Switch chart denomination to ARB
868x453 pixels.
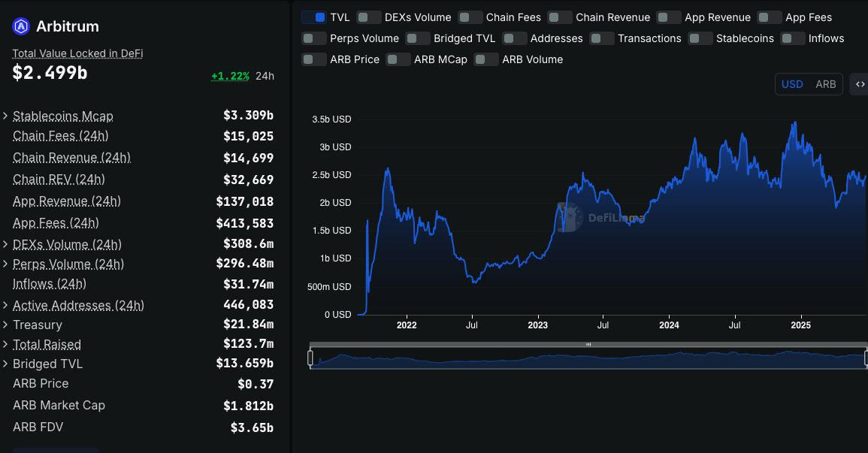click(825, 84)
